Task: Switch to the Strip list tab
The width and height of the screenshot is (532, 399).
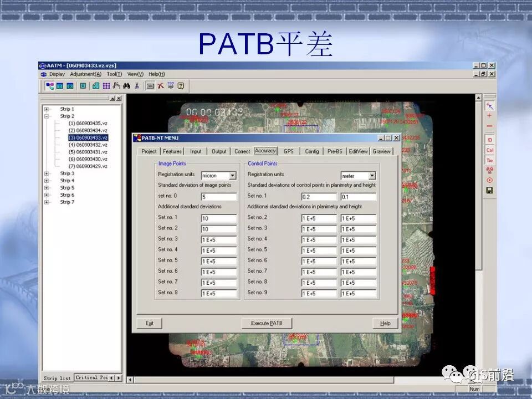Action: tap(57, 378)
